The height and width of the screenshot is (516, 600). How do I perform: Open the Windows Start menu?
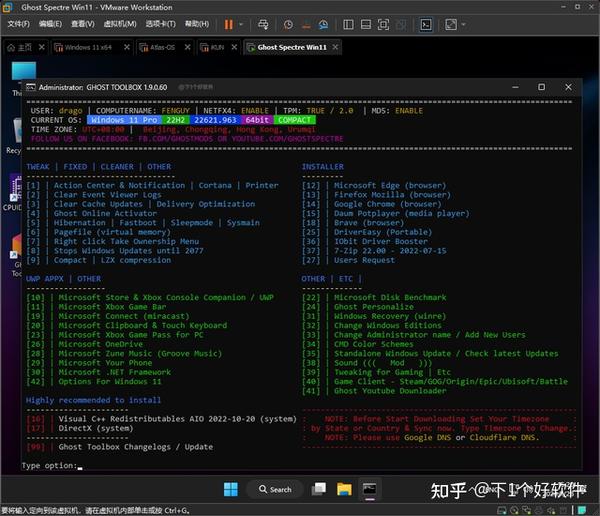[x=231, y=489]
